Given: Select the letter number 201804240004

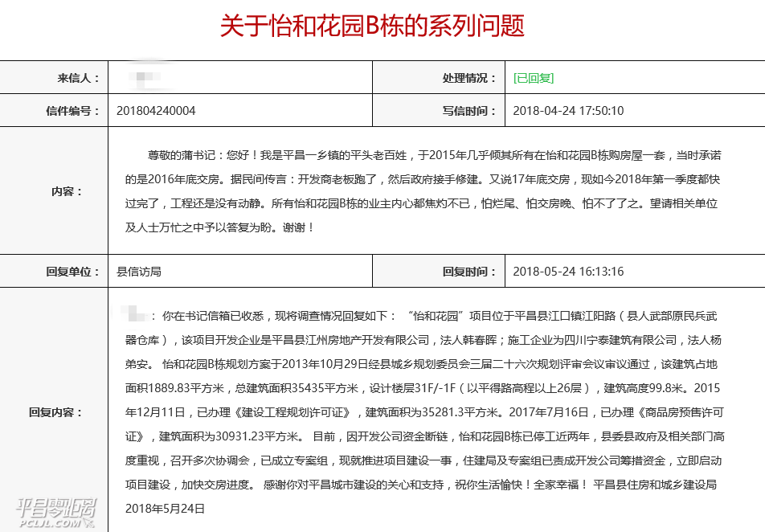Looking at the screenshot, I should click(x=156, y=111).
